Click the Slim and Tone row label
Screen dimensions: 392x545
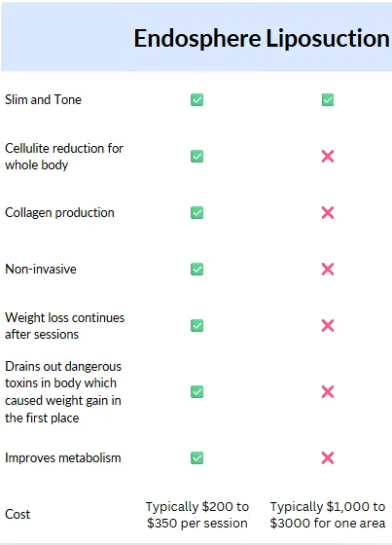point(43,99)
